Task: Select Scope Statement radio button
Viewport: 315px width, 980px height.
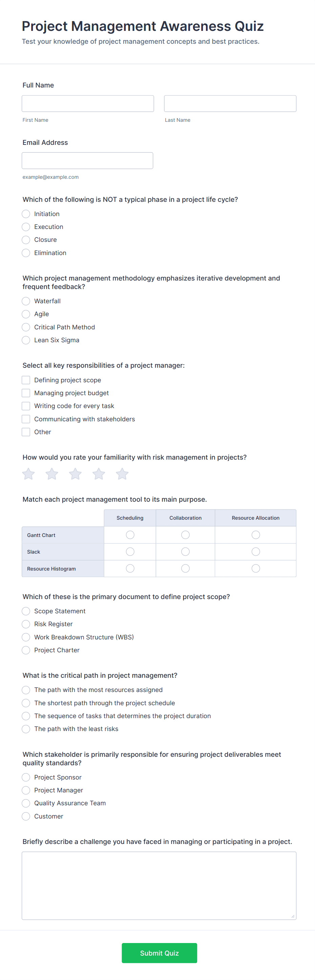Action: pos(26,611)
